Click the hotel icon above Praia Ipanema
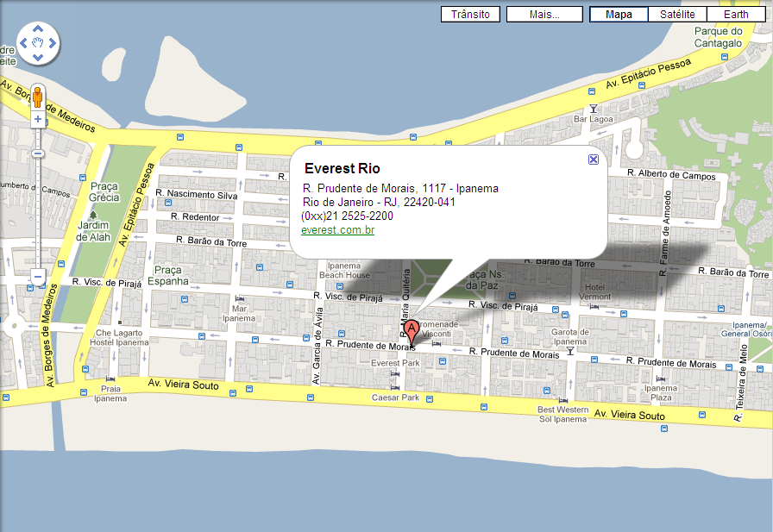The image size is (773, 532). pyautogui.click(x=110, y=379)
